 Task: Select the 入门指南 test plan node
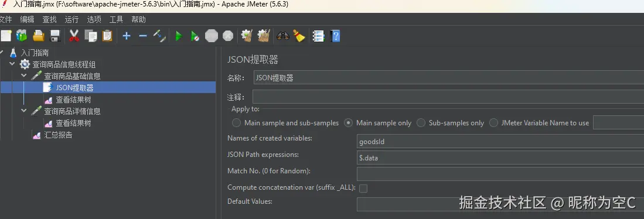point(35,53)
